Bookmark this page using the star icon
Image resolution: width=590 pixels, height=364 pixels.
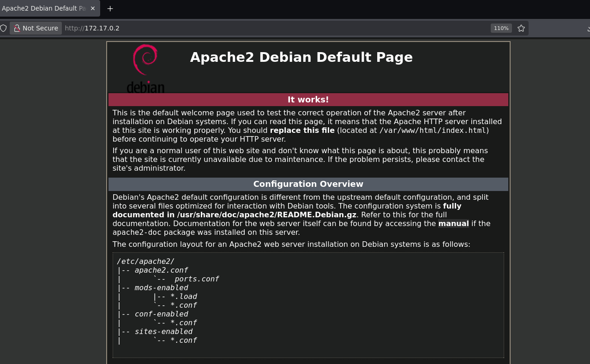click(521, 28)
